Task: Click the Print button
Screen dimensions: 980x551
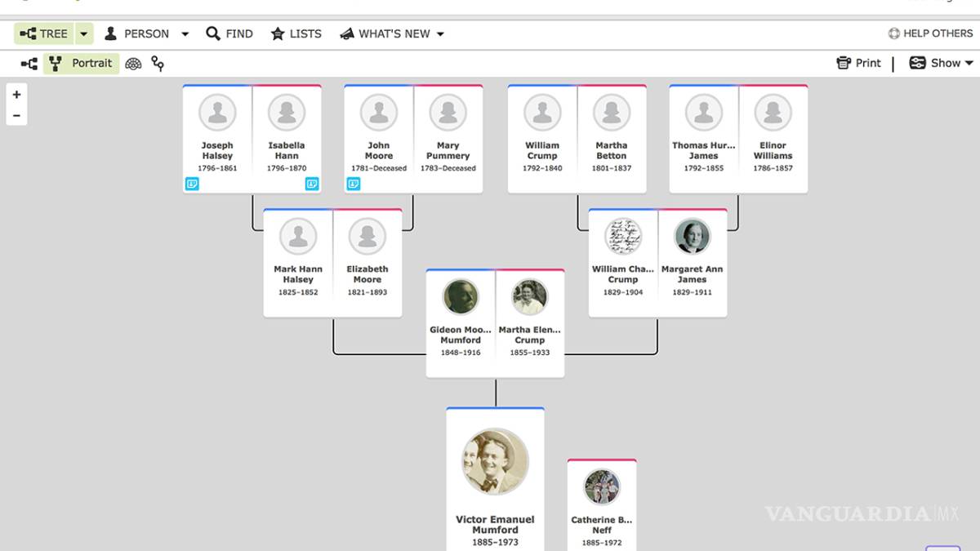Action: (x=858, y=63)
